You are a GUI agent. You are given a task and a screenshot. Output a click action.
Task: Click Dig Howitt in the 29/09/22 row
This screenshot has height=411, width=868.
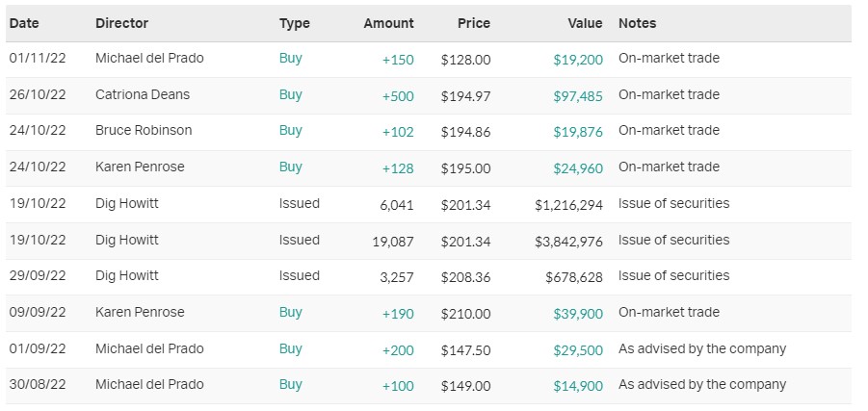coord(127,275)
